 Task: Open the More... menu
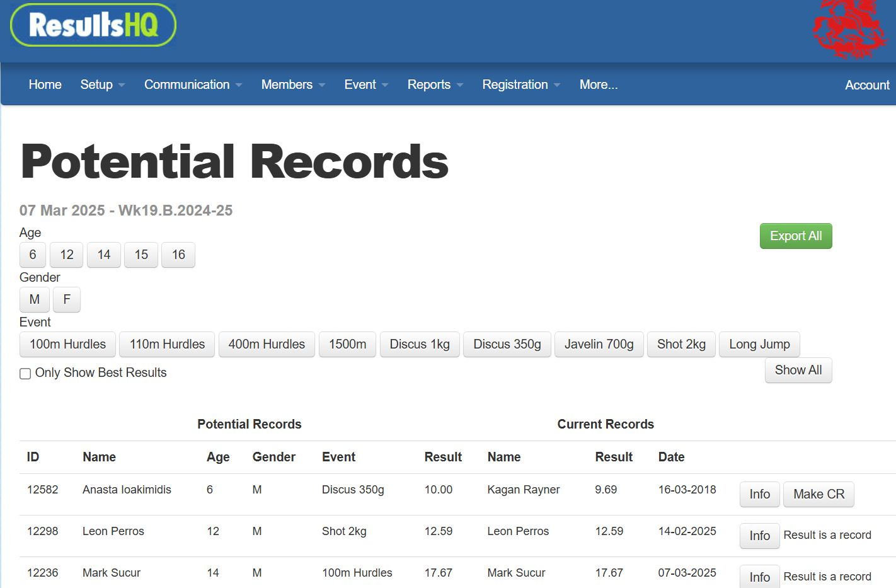[597, 84]
